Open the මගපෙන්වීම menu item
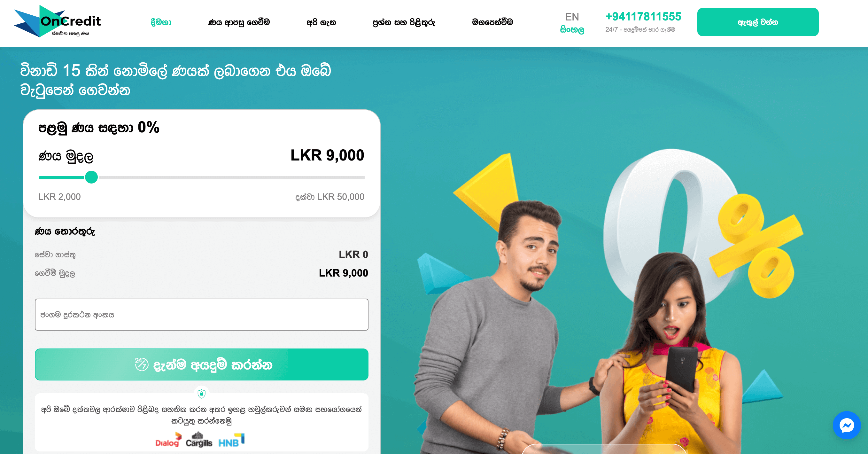 pos(492,22)
